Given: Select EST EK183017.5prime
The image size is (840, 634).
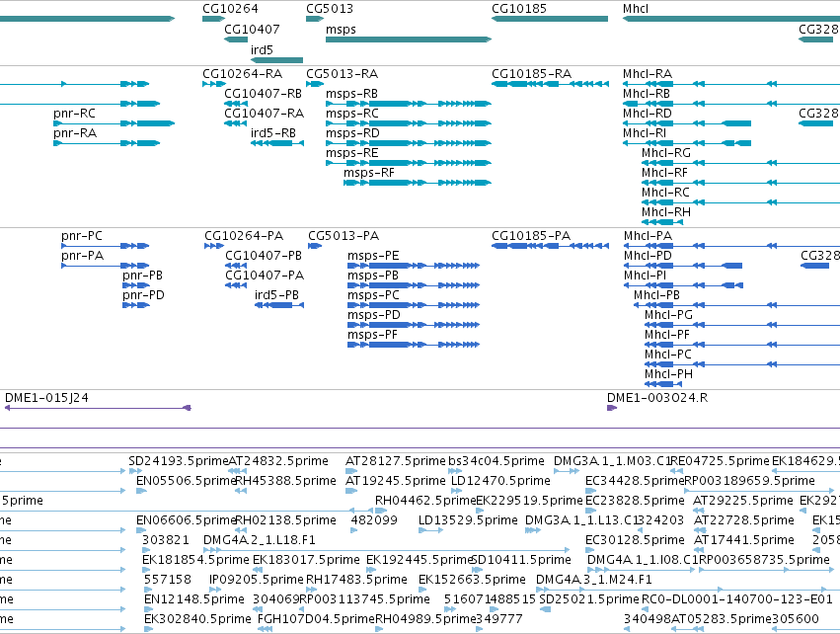Looking at the screenshot, I should (x=306, y=560).
